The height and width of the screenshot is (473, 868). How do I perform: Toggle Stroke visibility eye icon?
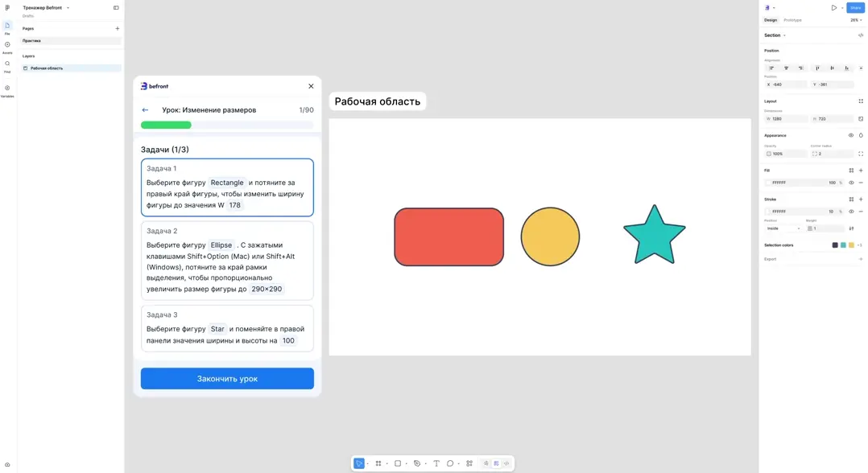coord(851,212)
